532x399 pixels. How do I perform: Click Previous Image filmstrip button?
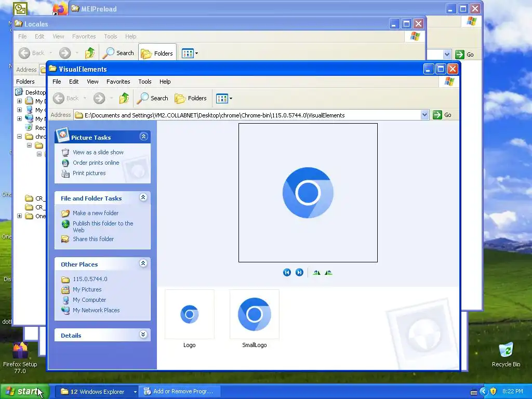point(287,272)
